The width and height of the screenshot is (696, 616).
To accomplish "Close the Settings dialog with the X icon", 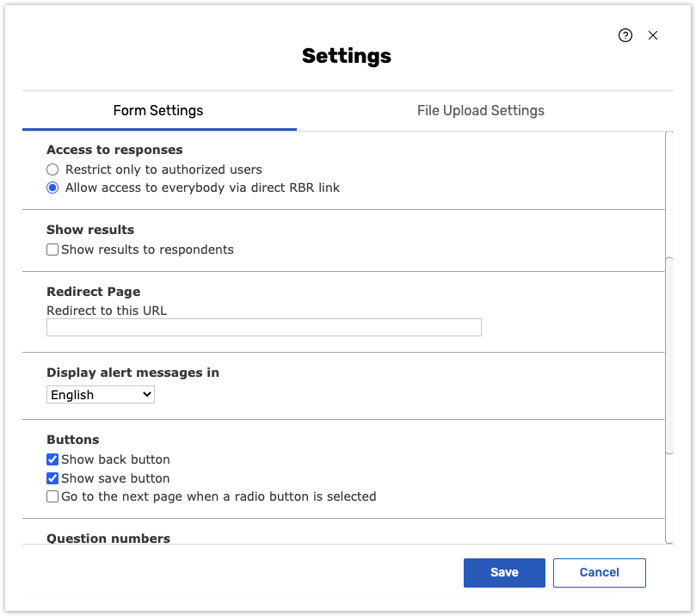I will click(653, 35).
